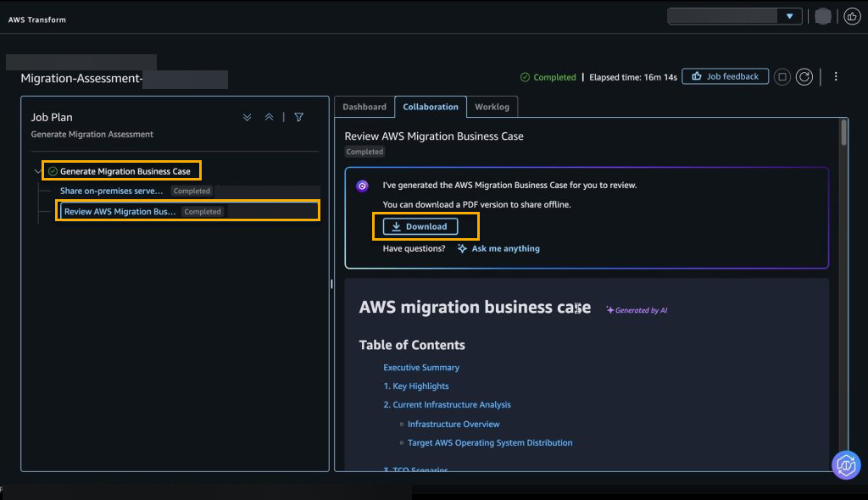Open Share on-premises server step
Viewport: 868px width, 500px height.
(x=111, y=191)
